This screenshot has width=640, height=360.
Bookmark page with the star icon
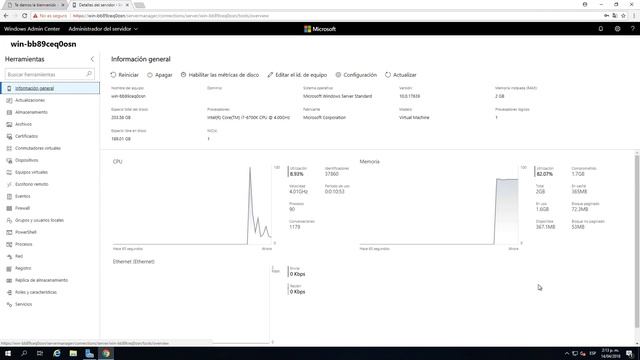tap(623, 16)
